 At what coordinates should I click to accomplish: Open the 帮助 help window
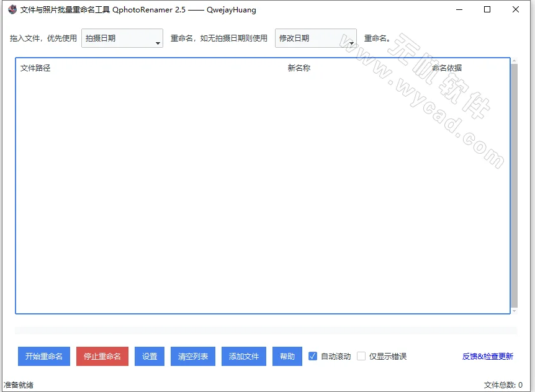click(287, 356)
